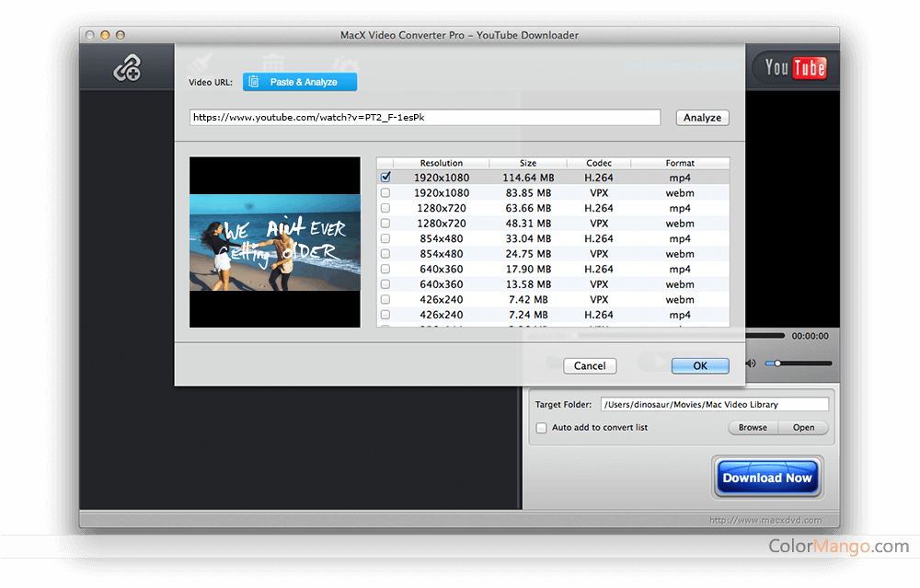Click the Target Folder label

pyautogui.click(x=563, y=404)
